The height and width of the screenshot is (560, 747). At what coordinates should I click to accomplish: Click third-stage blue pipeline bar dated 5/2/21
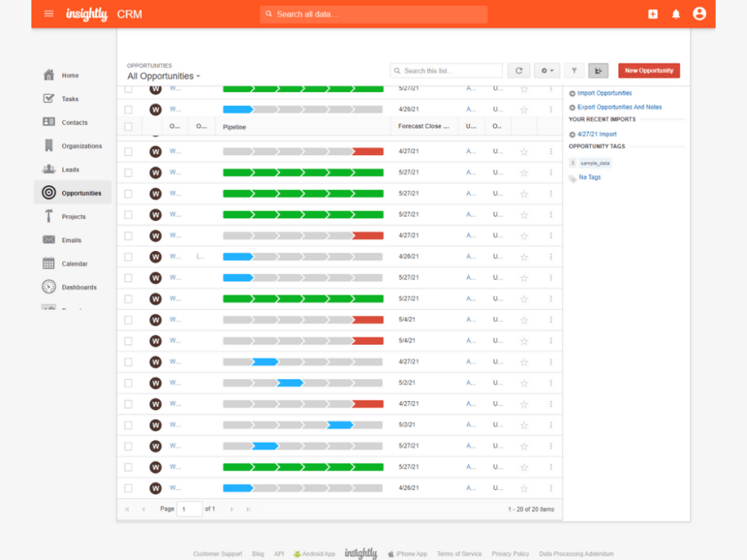point(303,383)
